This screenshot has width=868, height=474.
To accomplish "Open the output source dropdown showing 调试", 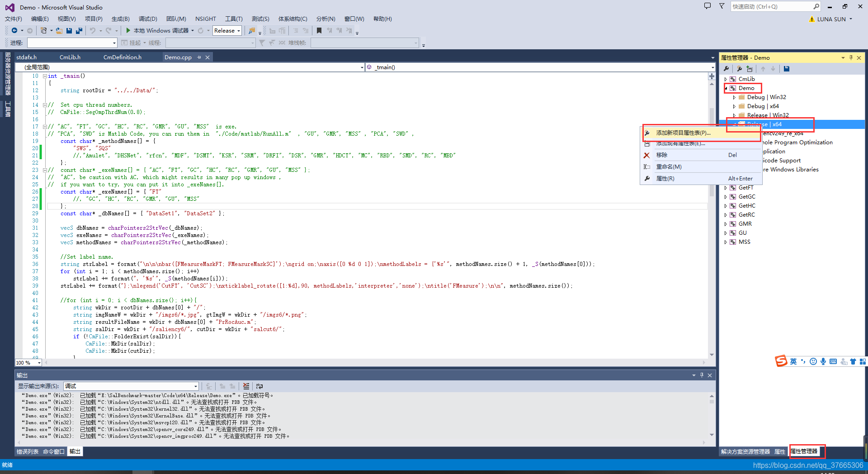I will (x=196, y=386).
